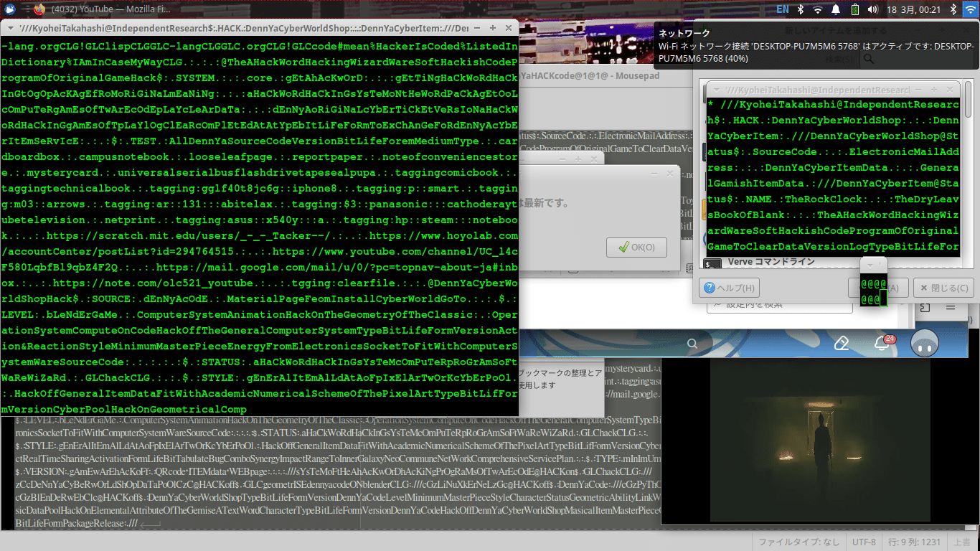Image resolution: width=980 pixels, height=551 pixels.
Task: Click OK(O) in the update dialog
Action: pyautogui.click(x=636, y=248)
